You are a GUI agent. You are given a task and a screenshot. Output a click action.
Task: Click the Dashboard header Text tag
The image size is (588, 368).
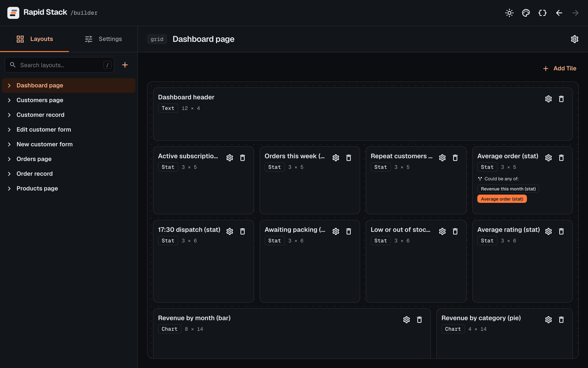coord(168,108)
